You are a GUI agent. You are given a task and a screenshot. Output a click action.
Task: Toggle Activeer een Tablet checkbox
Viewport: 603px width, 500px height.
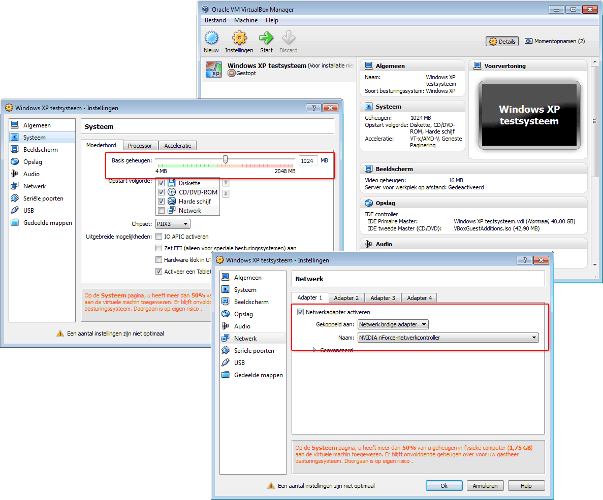coord(158,272)
